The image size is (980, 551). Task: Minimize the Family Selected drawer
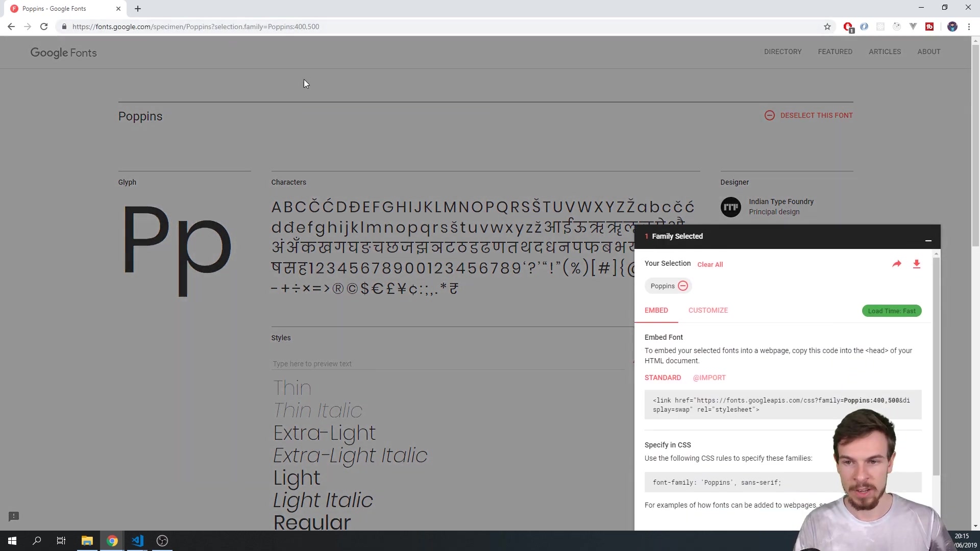pos(928,240)
